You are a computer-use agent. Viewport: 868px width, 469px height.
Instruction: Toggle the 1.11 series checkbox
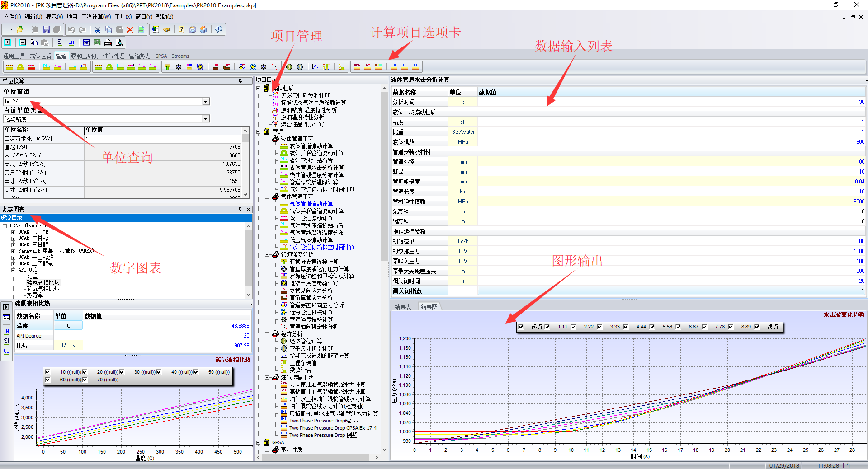click(x=547, y=327)
